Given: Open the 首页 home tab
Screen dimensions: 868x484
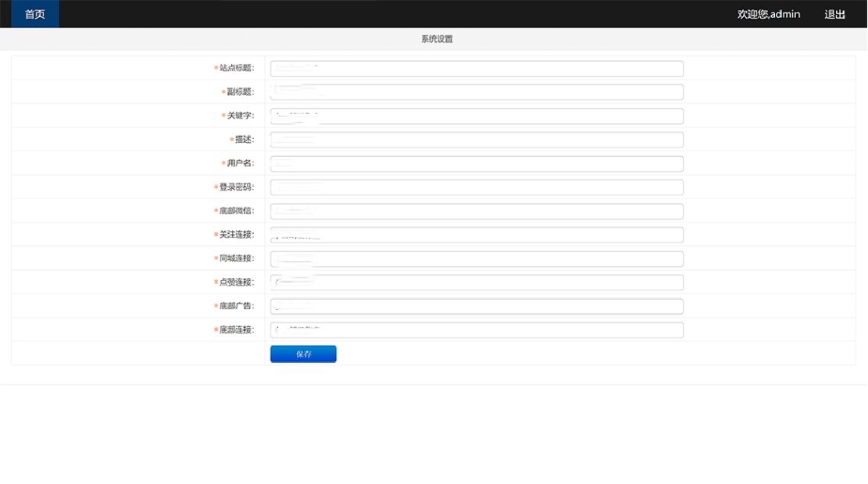Looking at the screenshot, I should tap(35, 14).
